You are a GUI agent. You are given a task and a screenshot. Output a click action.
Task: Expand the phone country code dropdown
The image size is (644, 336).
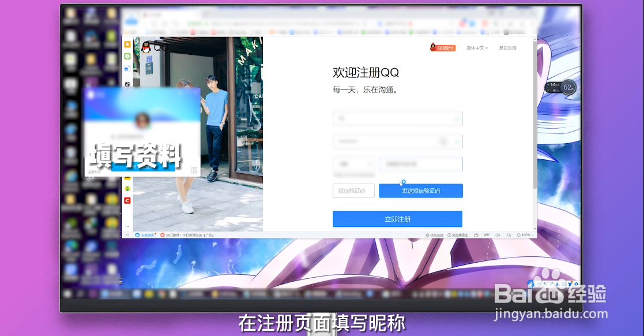[353, 164]
